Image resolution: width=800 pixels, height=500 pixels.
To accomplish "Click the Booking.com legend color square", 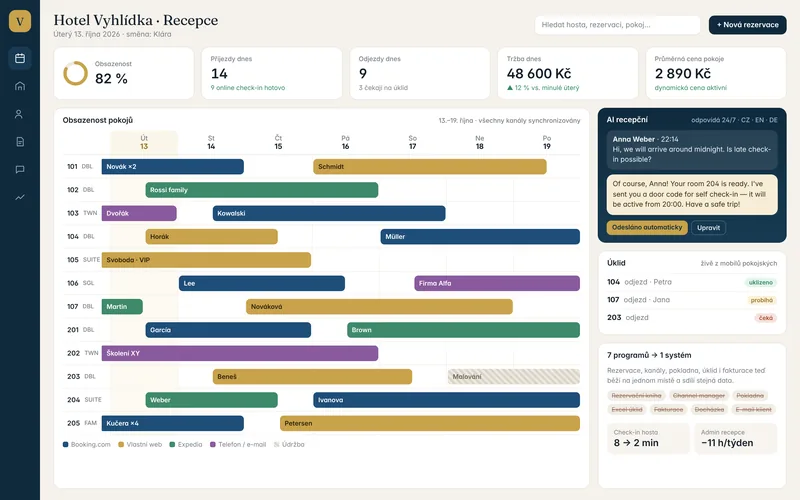I will 65,444.
